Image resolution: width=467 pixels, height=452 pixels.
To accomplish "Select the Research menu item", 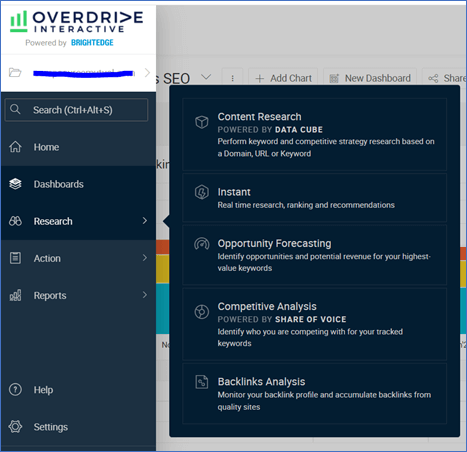I will (78, 221).
